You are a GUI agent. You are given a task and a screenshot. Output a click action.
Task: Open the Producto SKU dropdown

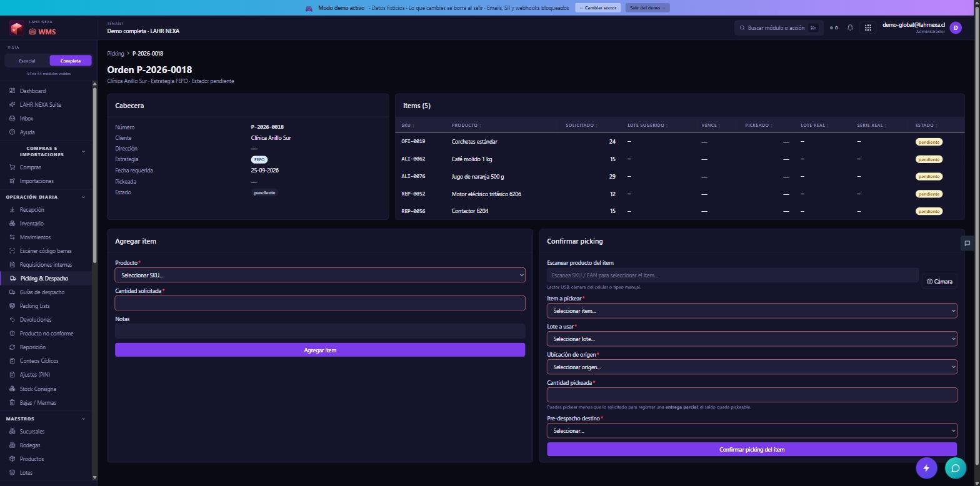pyautogui.click(x=320, y=275)
